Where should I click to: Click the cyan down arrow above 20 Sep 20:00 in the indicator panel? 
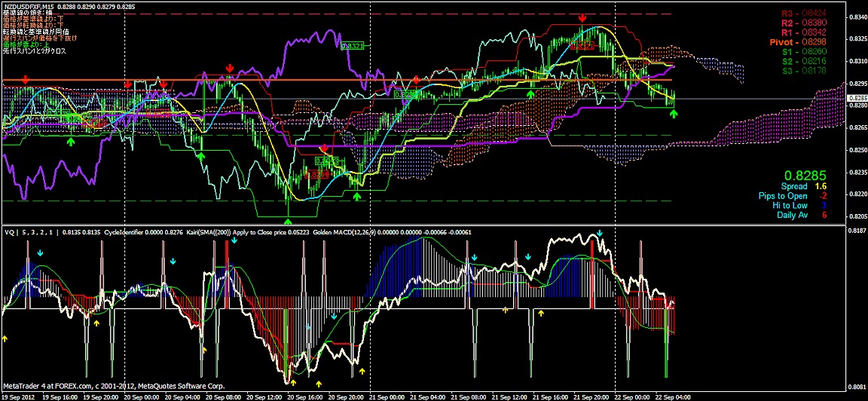[x=334, y=317]
